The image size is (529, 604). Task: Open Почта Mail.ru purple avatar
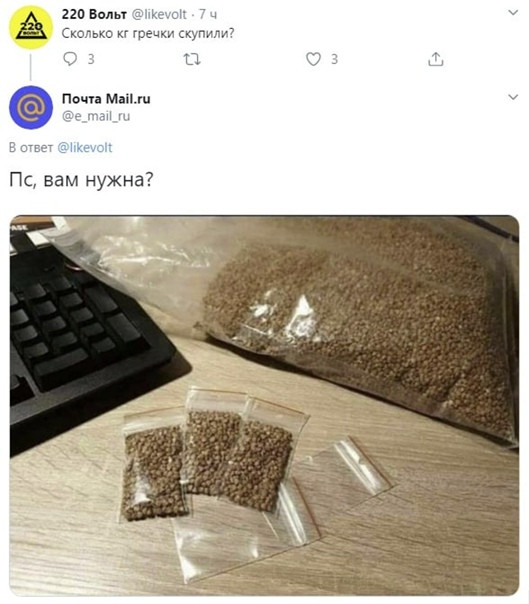(x=31, y=107)
